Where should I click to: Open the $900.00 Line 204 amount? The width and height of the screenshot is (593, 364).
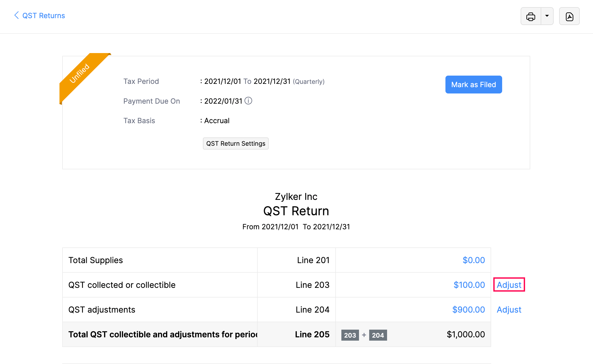469,310
